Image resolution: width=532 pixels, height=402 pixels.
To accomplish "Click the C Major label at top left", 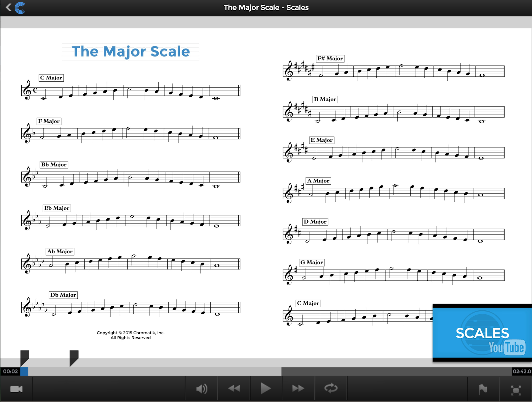I will 51,78.
